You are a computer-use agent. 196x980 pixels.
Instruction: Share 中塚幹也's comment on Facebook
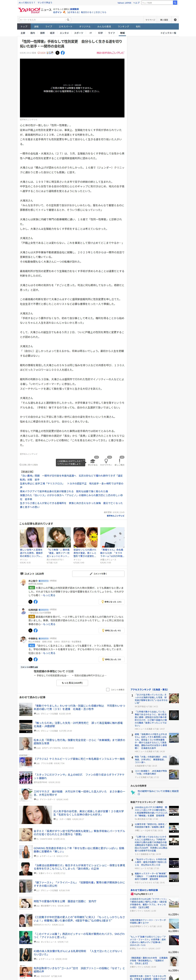click(35, 659)
